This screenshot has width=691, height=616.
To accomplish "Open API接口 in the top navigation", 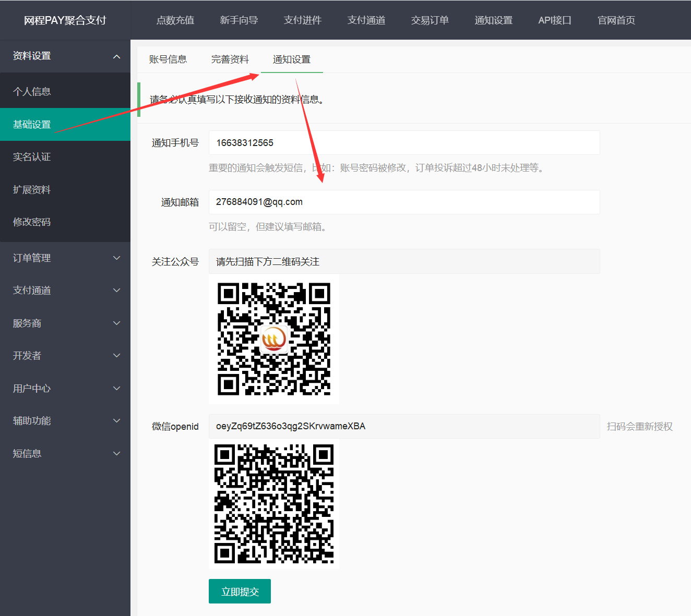I will pos(554,20).
